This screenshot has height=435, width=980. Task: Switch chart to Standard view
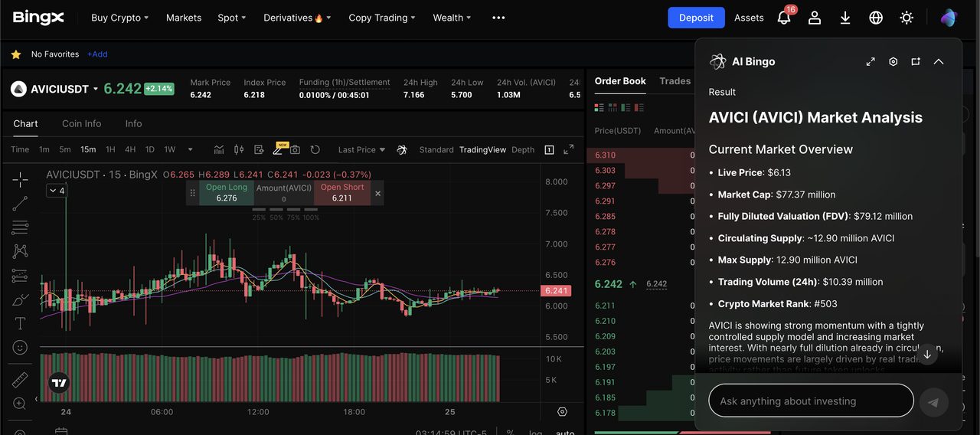click(x=436, y=150)
